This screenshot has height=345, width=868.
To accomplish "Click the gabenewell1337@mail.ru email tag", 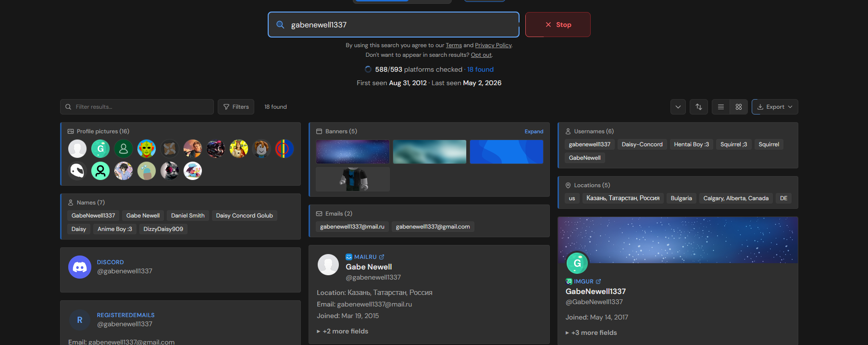I will (x=352, y=227).
